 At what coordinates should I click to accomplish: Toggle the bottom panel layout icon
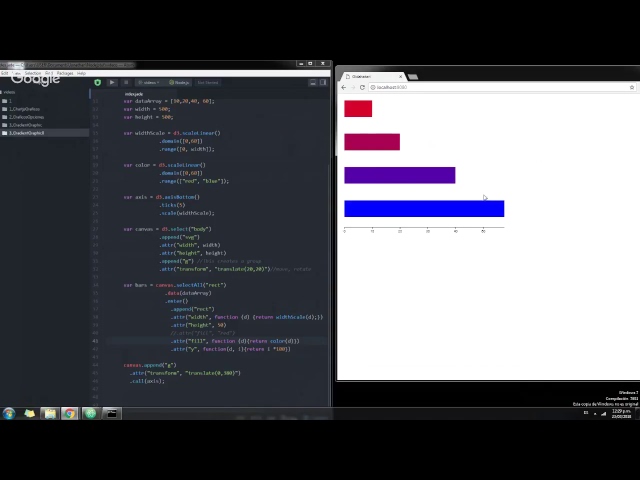[x=313, y=82]
